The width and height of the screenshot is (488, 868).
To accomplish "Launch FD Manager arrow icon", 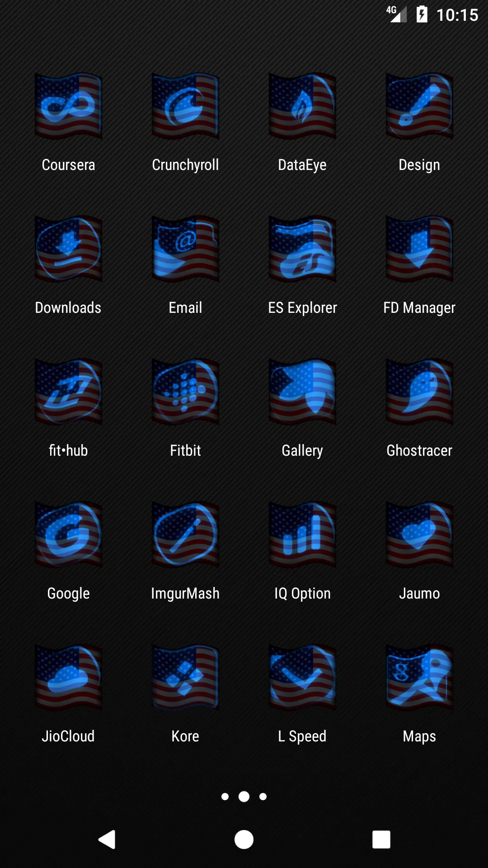I will pos(419,249).
